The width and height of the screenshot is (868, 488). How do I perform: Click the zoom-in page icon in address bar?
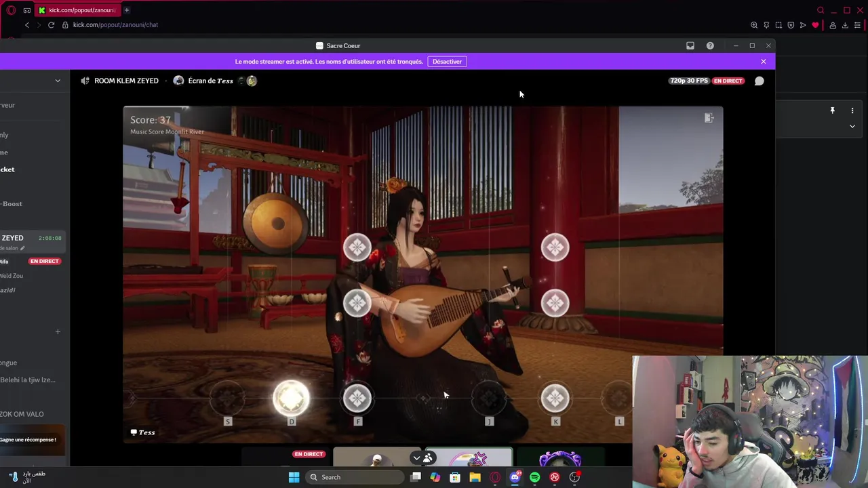[x=754, y=25]
